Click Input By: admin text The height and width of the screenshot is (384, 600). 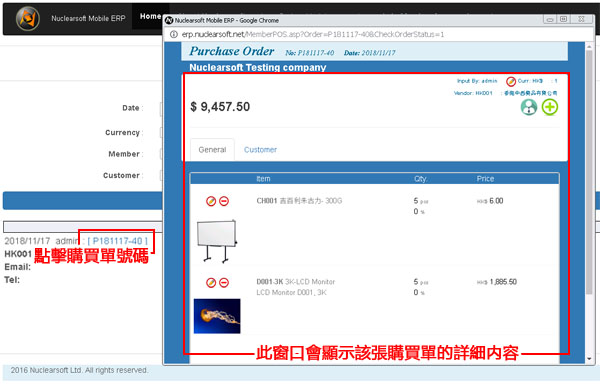(477, 81)
